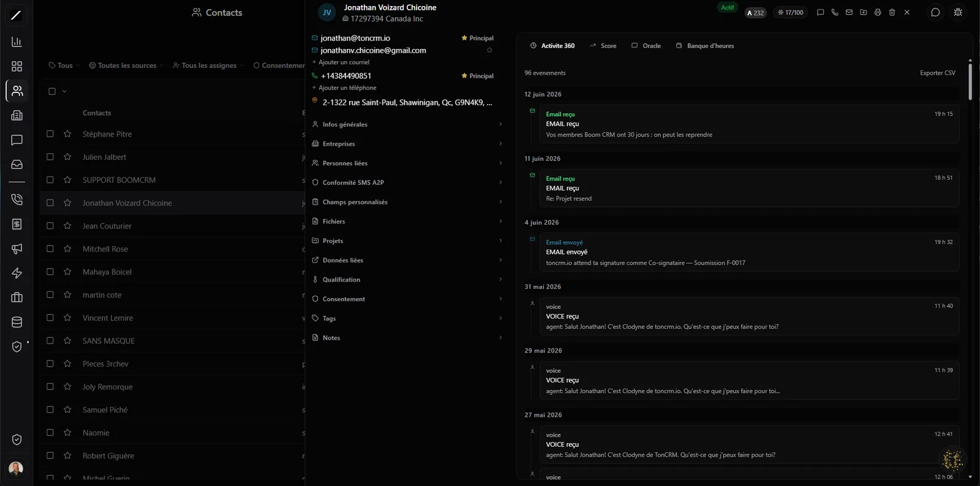This screenshot has width=980, height=486.
Task: Tick the checkbox for Stéphane Pitre
Action: point(50,133)
